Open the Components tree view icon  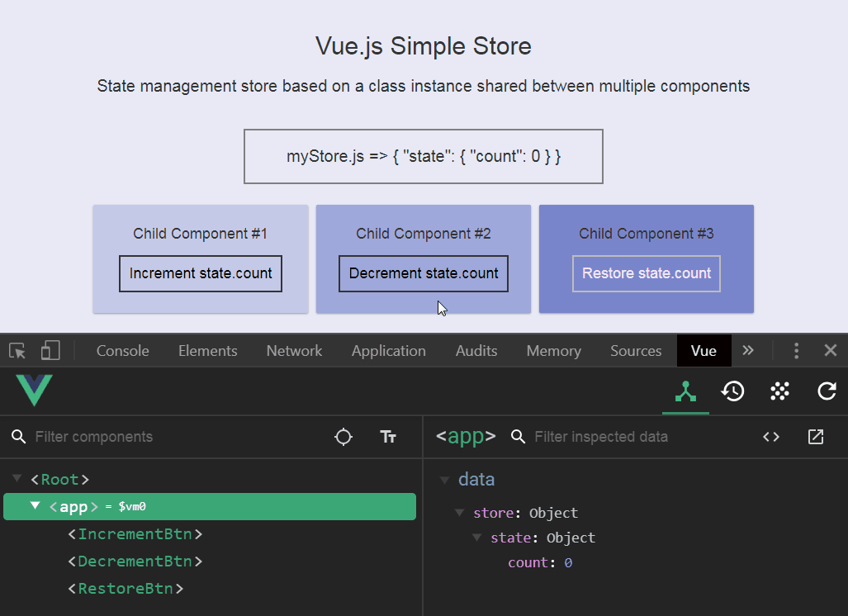[x=685, y=391]
